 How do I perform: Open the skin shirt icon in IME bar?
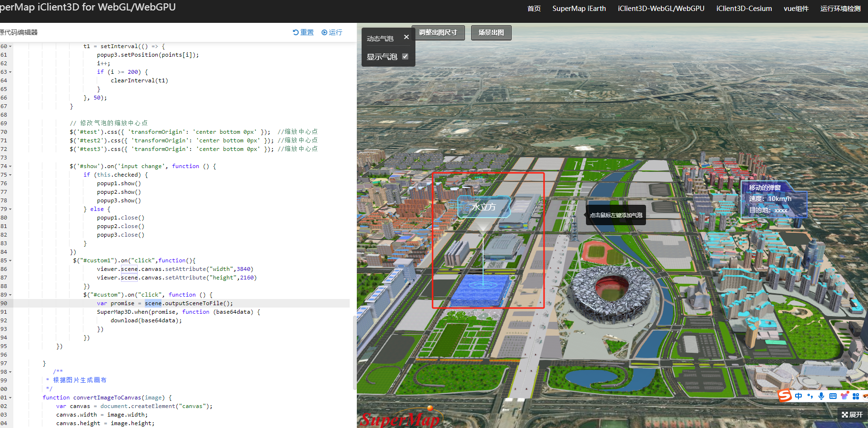[x=844, y=396]
